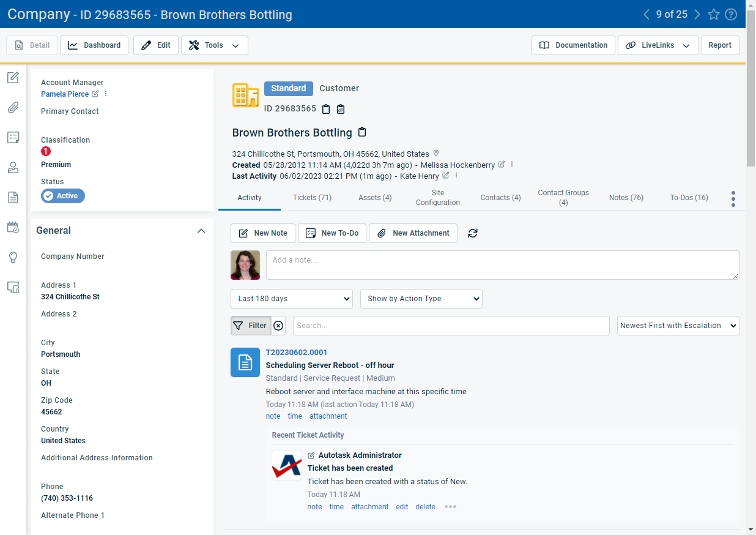The height and width of the screenshot is (535, 756).
Task: Open the kebab menu beside Kate Henry
Action: (x=456, y=176)
